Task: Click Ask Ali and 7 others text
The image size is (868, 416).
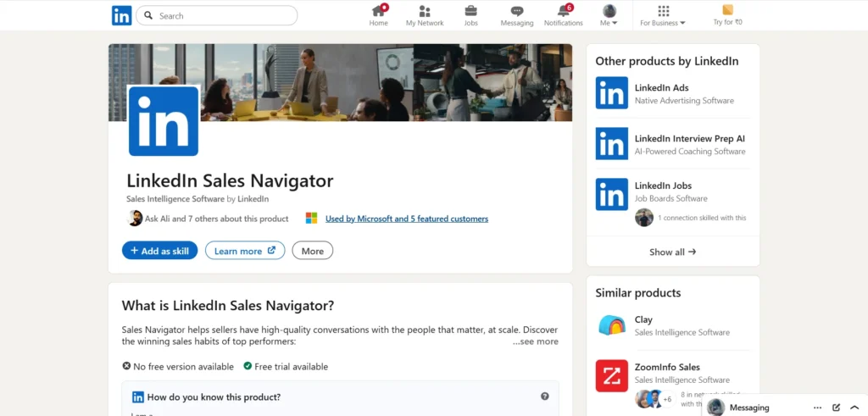Action: tap(216, 219)
